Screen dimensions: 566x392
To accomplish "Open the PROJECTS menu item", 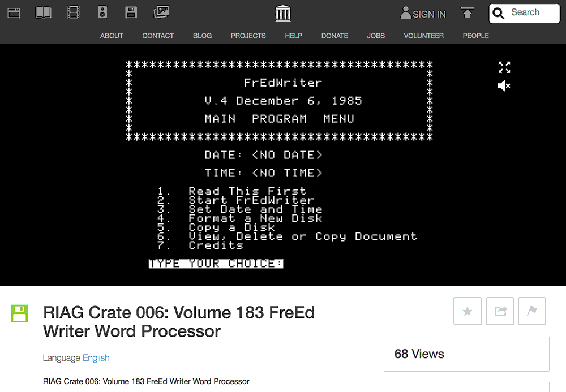I will click(x=248, y=36).
